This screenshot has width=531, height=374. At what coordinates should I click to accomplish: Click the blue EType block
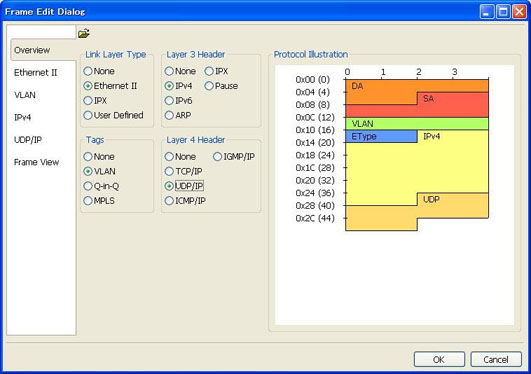[381, 136]
